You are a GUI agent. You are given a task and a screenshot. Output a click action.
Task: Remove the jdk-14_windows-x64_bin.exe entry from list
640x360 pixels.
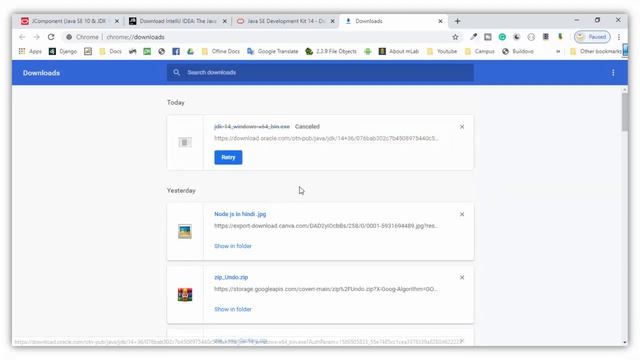point(462,127)
